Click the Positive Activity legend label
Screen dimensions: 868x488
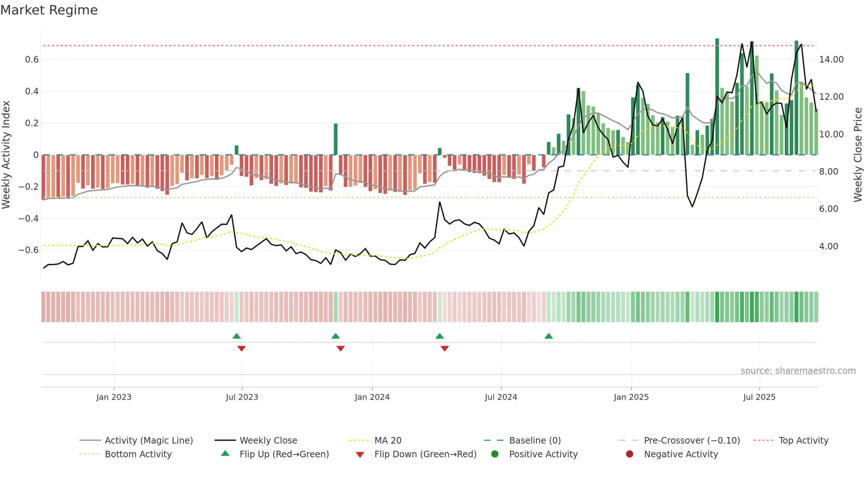543,454
